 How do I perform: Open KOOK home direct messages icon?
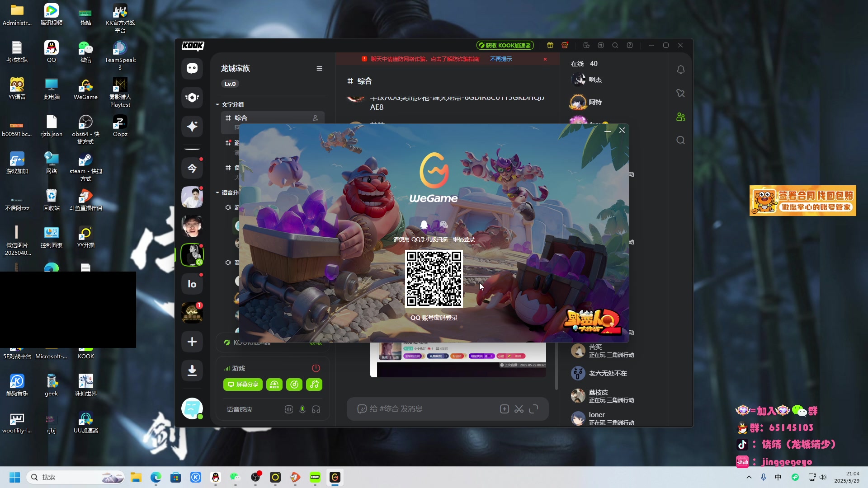(192, 68)
